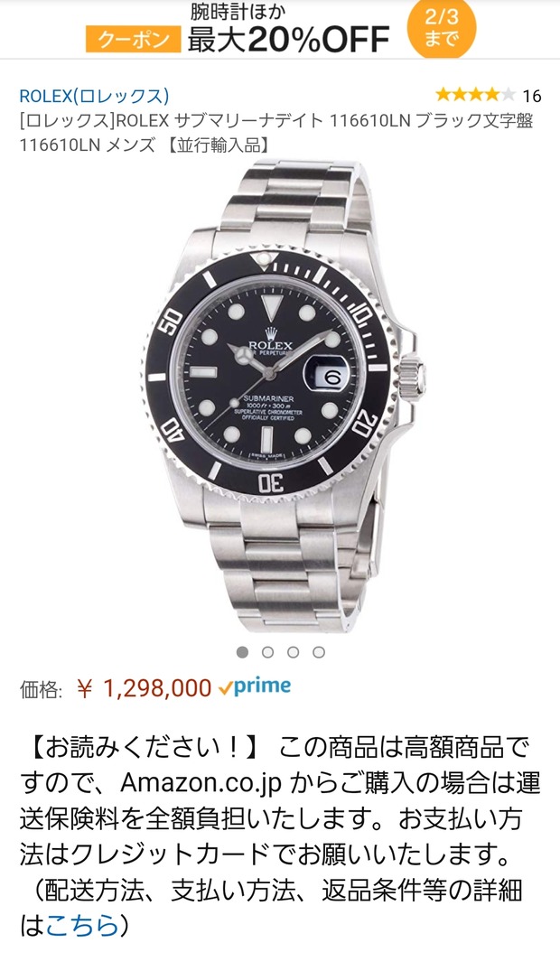560x971 pixels.
Task: Tap the 【お読みください！】 notice text
Action: coord(144,748)
